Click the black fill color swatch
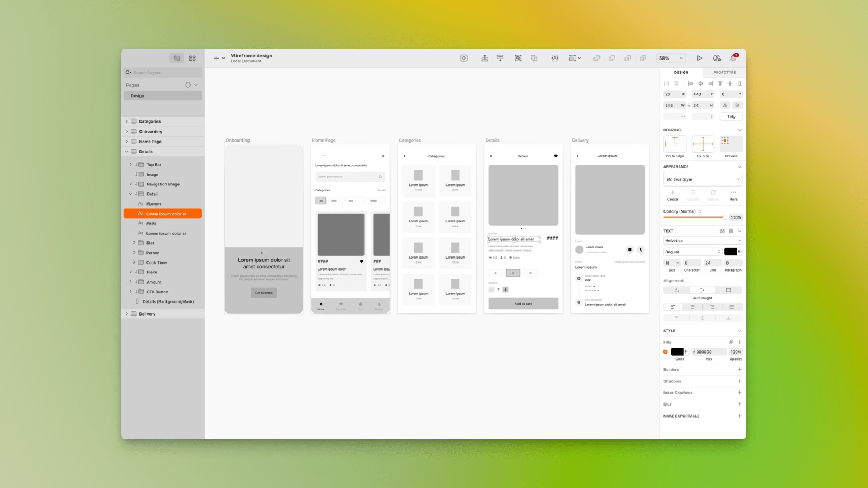Viewport: 868px width, 488px height. pyautogui.click(x=677, y=351)
